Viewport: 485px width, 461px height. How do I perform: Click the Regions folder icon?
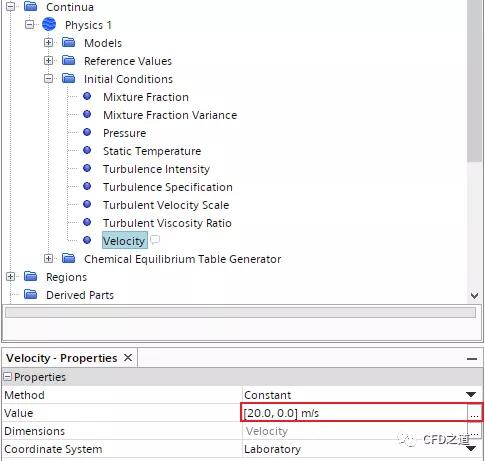(31, 277)
